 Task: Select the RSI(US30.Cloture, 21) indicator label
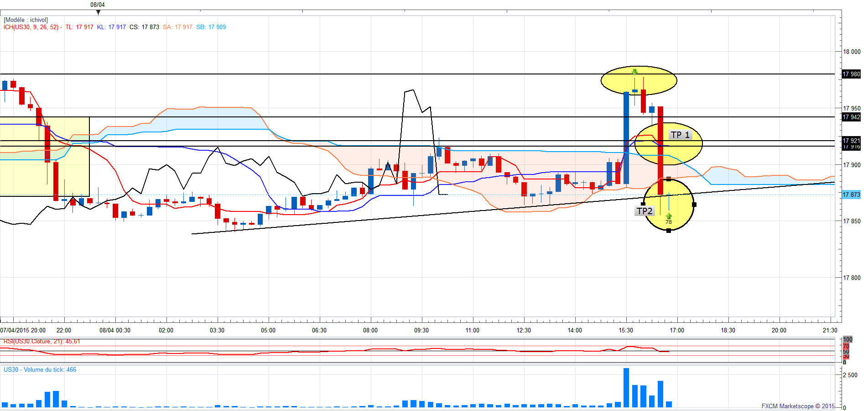tap(42, 342)
